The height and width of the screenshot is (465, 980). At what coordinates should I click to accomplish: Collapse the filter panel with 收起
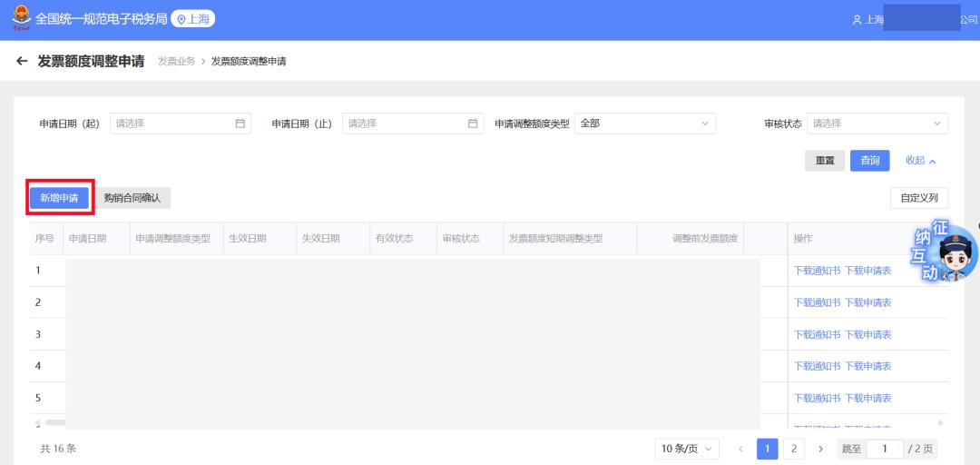[920, 161]
